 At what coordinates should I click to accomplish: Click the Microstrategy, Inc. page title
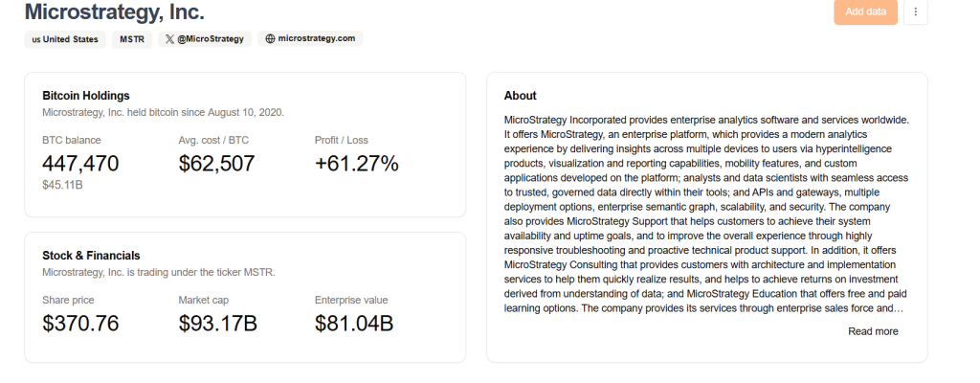(x=115, y=11)
